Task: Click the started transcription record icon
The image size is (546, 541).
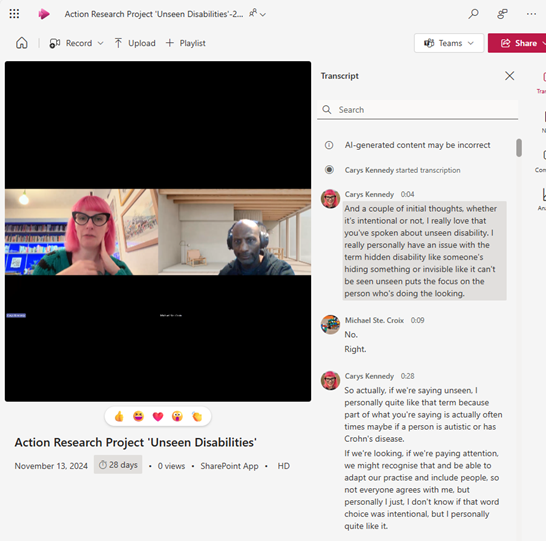Action: tap(329, 170)
